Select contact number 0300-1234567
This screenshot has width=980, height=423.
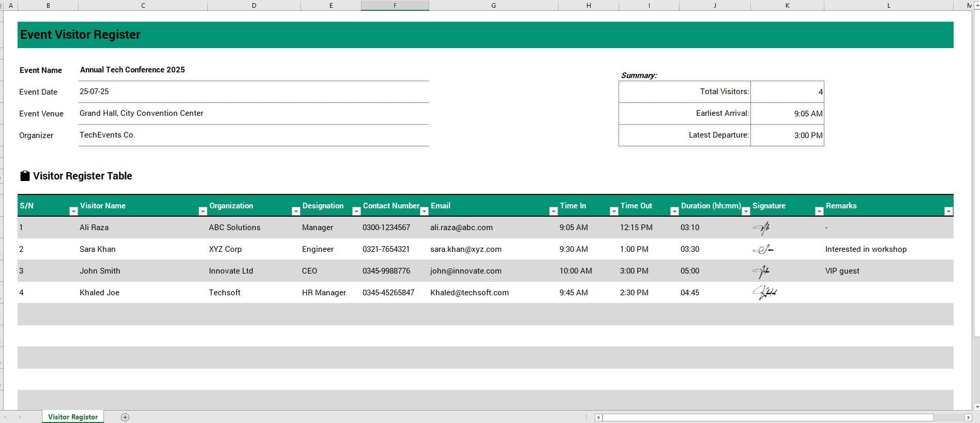point(395,228)
